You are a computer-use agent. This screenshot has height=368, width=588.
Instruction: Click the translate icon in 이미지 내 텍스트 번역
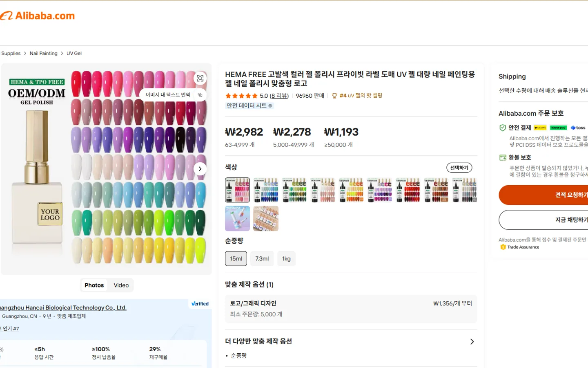tap(200, 95)
